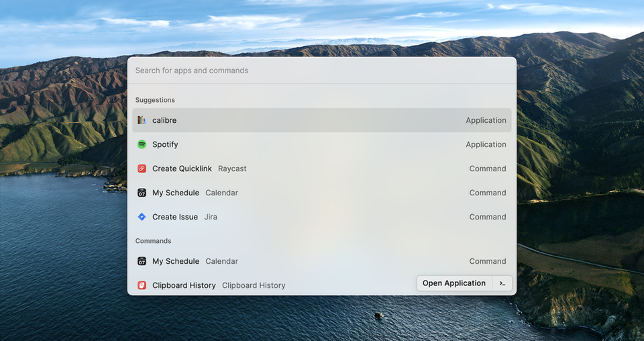Viewport: 644px width, 341px height.
Task: Click the red Create Quicklink icon
Action: (x=142, y=168)
